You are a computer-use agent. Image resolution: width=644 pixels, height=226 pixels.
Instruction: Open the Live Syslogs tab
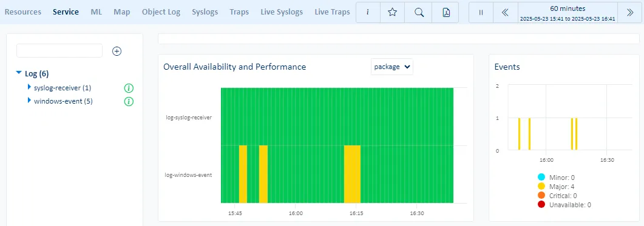click(x=282, y=12)
